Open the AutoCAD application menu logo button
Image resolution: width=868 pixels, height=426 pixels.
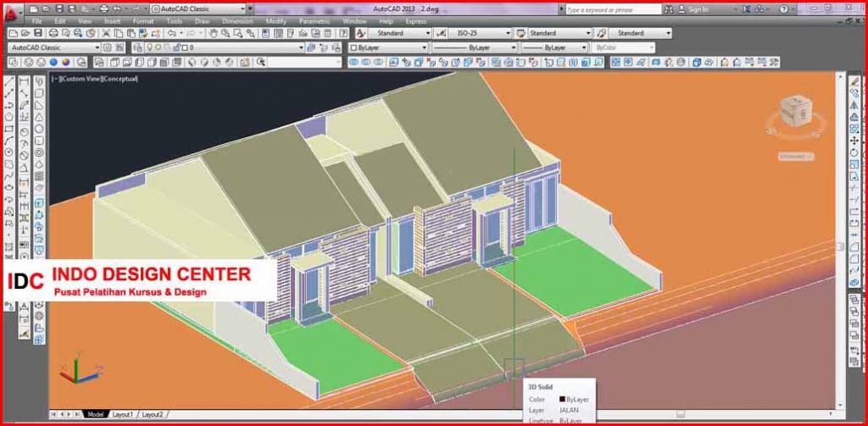[x=14, y=12]
